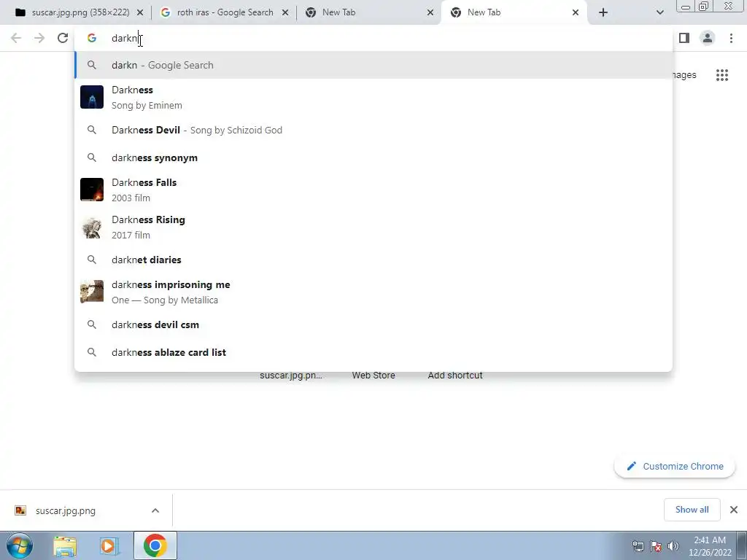The height and width of the screenshot is (560, 747).
Task: Click magnifier beside darkness ablaze card list
Action: [x=92, y=352]
